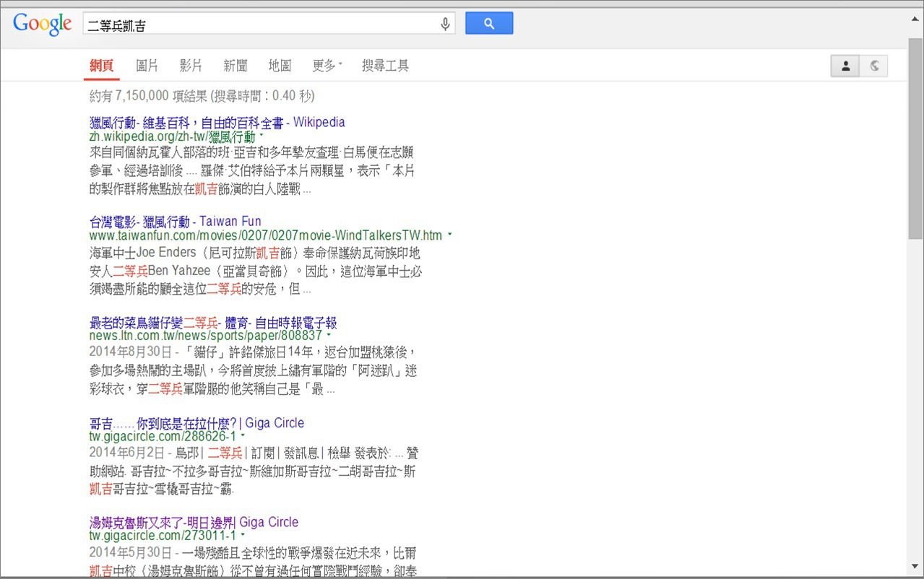Screen dimensions: 924x579
Task: Open 最老的菜鳥貓仔變二等兵 news result
Action: 213,323
